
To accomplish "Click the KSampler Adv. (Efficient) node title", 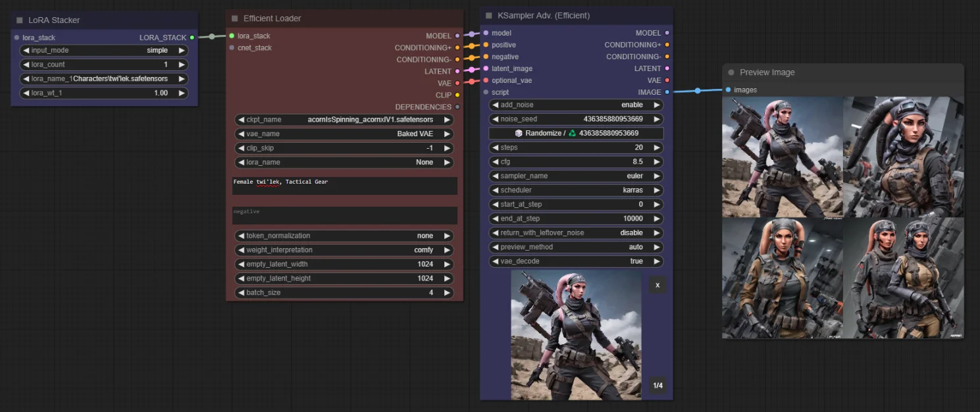I will 544,15.
